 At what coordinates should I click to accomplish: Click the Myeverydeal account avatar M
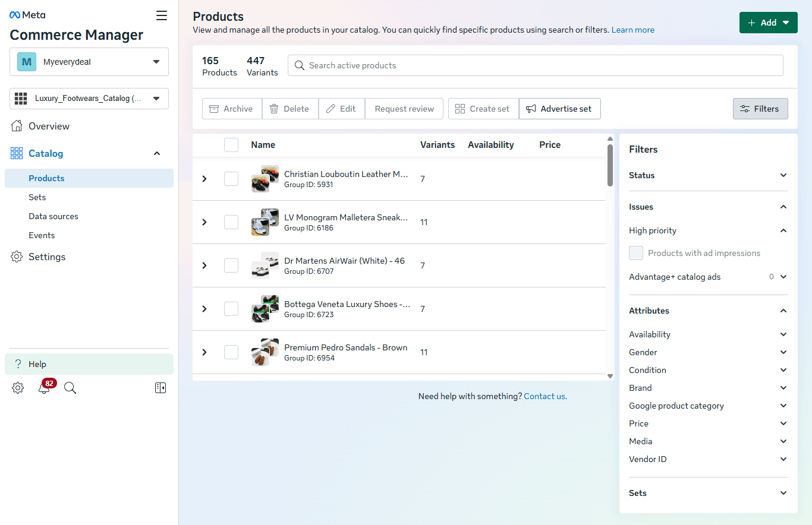pos(27,62)
